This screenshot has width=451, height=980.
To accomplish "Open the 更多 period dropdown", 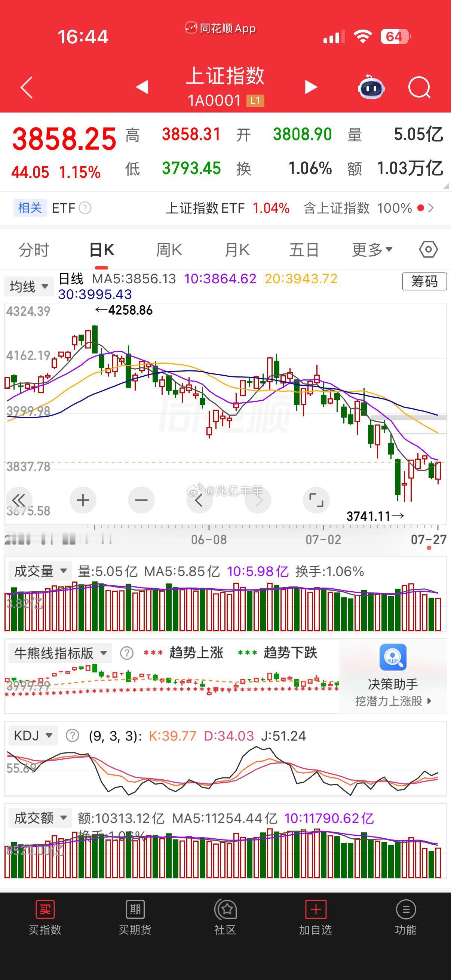I will (372, 250).
